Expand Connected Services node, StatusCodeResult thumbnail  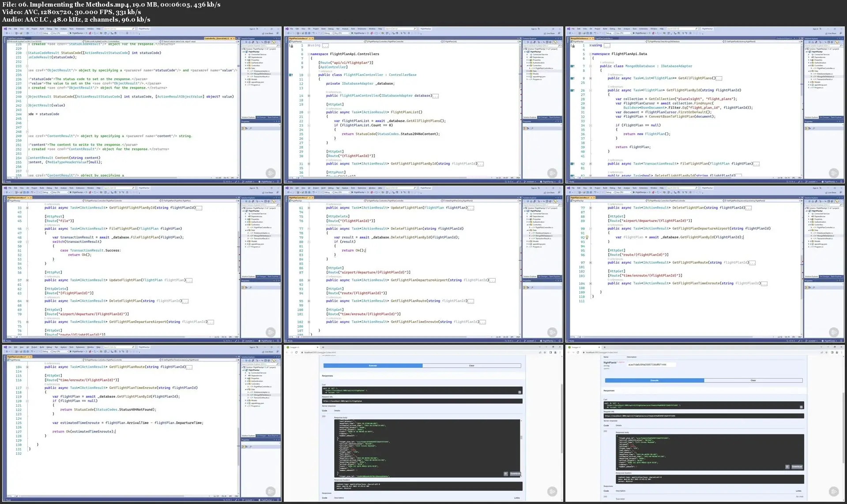[246, 55]
